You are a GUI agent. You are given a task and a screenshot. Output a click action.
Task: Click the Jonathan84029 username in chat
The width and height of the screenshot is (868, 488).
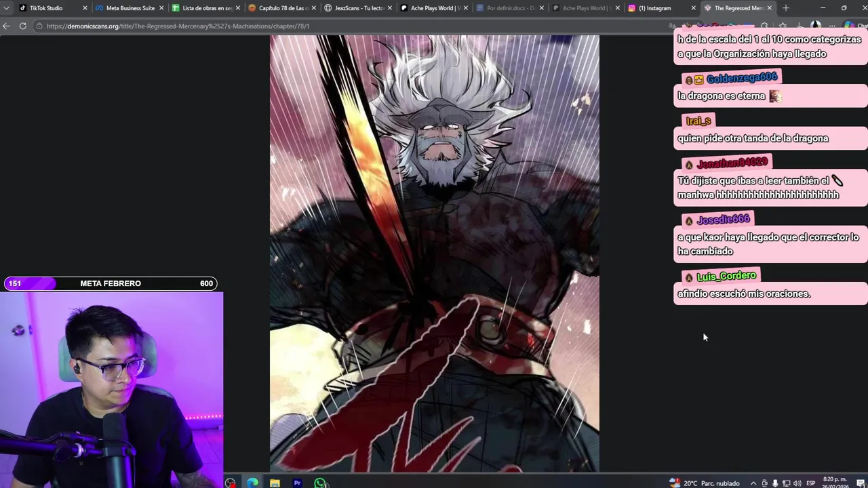[732, 163]
